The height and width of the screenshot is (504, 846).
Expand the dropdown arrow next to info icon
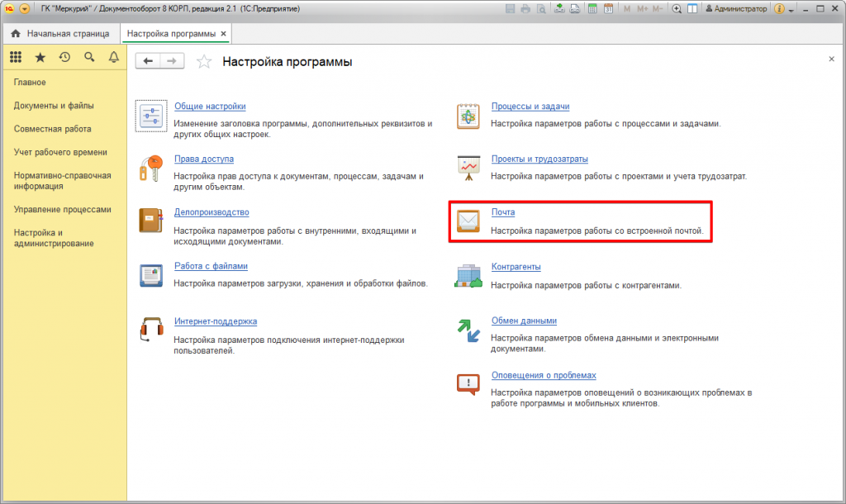tap(791, 9)
